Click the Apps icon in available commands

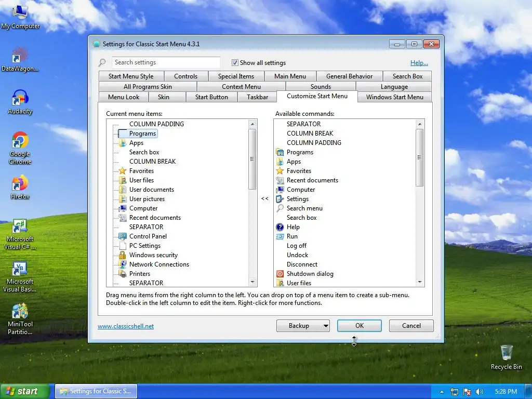coord(280,162)
